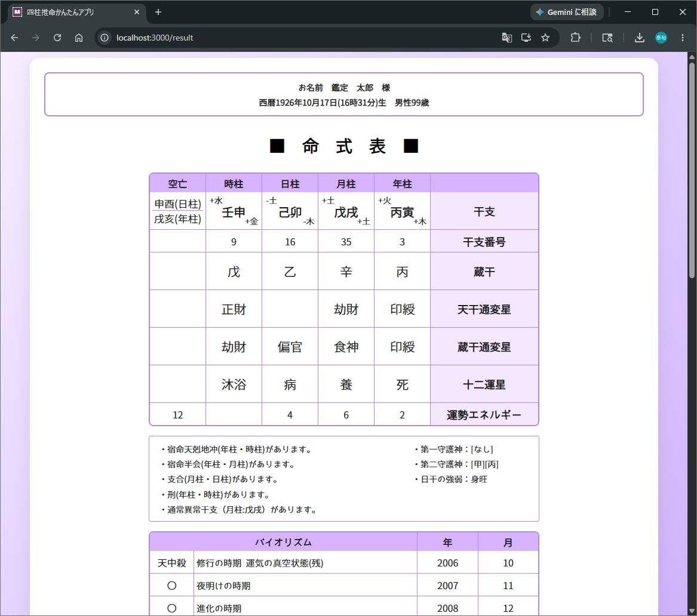Click 第二守護神：[甲][丙] text

click(456, 464)
